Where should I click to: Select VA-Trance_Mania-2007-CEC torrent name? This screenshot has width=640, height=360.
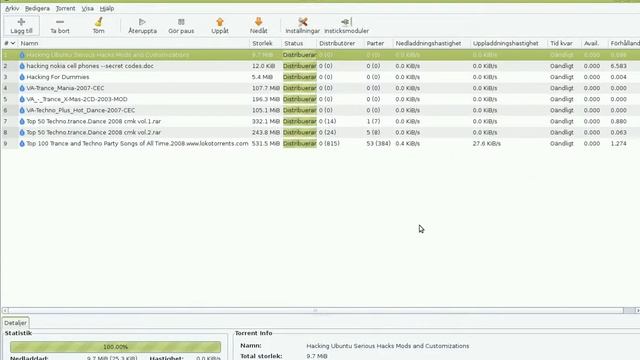point(65,88)
